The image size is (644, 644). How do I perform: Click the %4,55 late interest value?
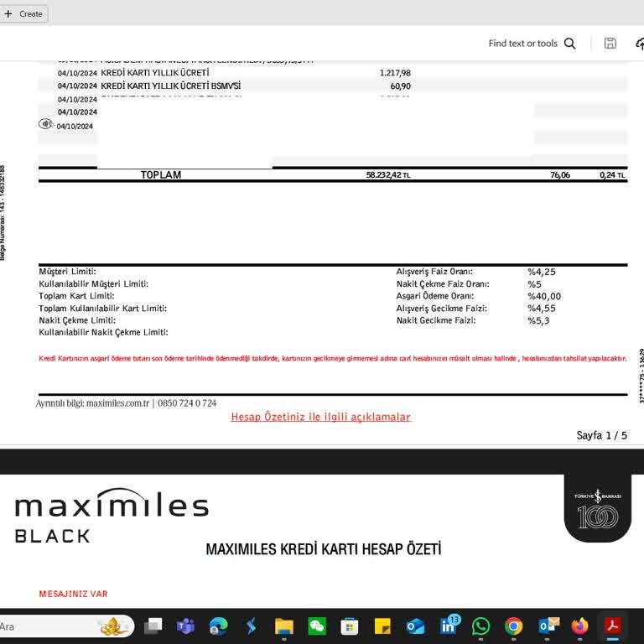coord(542,308)
